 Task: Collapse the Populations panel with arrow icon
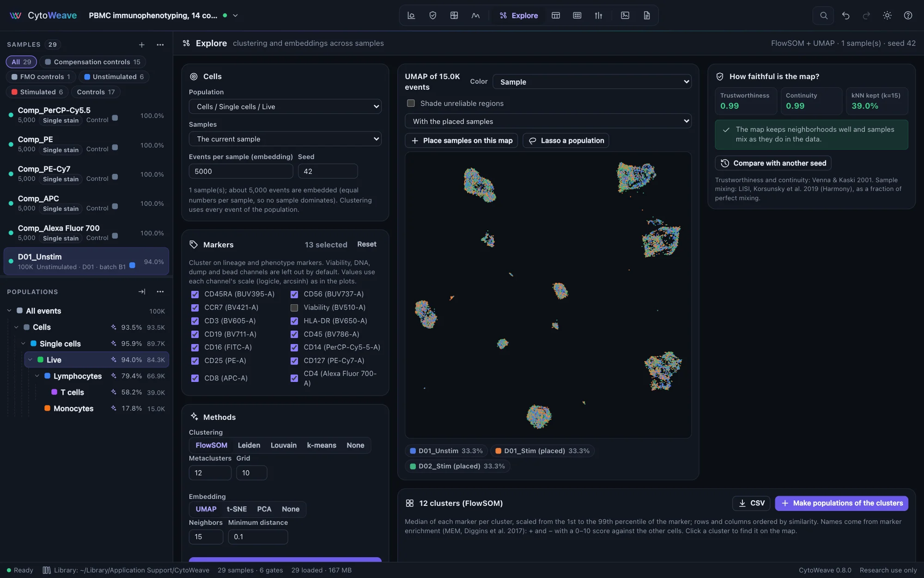point(142,292)
